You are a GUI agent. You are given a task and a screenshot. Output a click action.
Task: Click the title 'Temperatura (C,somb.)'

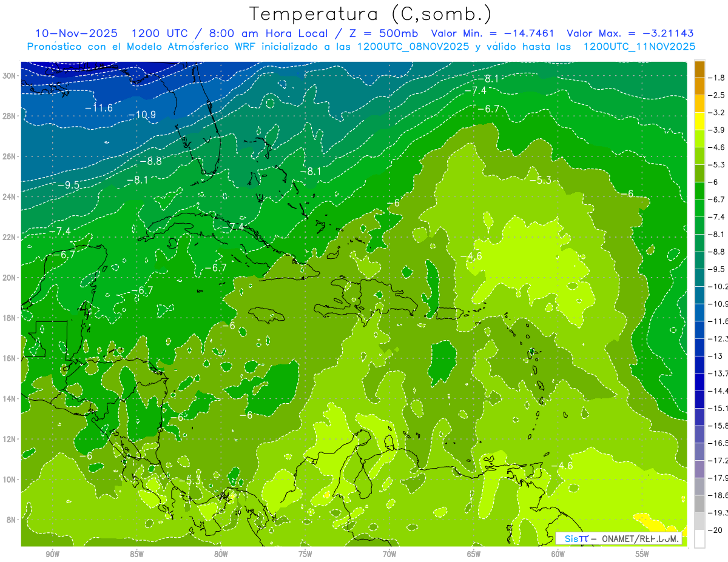[x=371, y=14]
